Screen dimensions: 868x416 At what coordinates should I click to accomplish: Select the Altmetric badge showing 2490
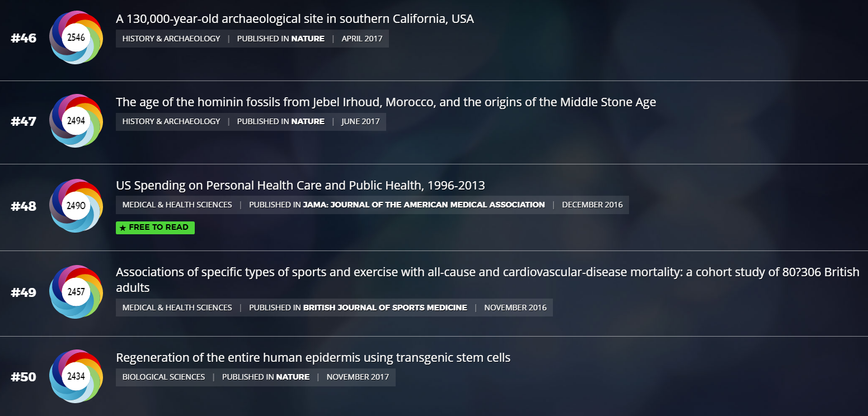pyautogui.click(x=76, y=206)
